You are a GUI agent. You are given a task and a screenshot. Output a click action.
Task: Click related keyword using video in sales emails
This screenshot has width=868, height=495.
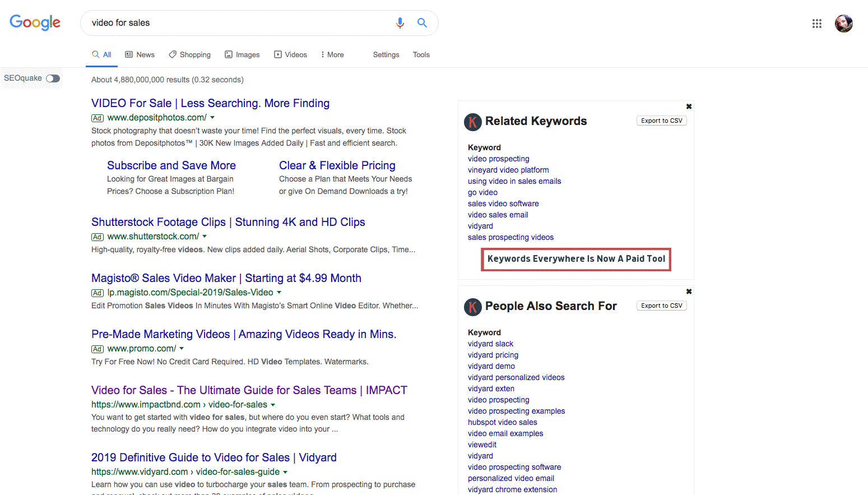pyautogui.click(x=514, y=181)
